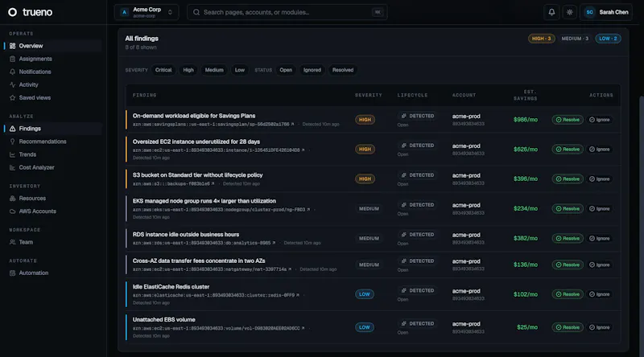Viewport: 644px width, 357px height.
Task: Click the LOW · 2 summary badge
Action: tap(608, 39)
